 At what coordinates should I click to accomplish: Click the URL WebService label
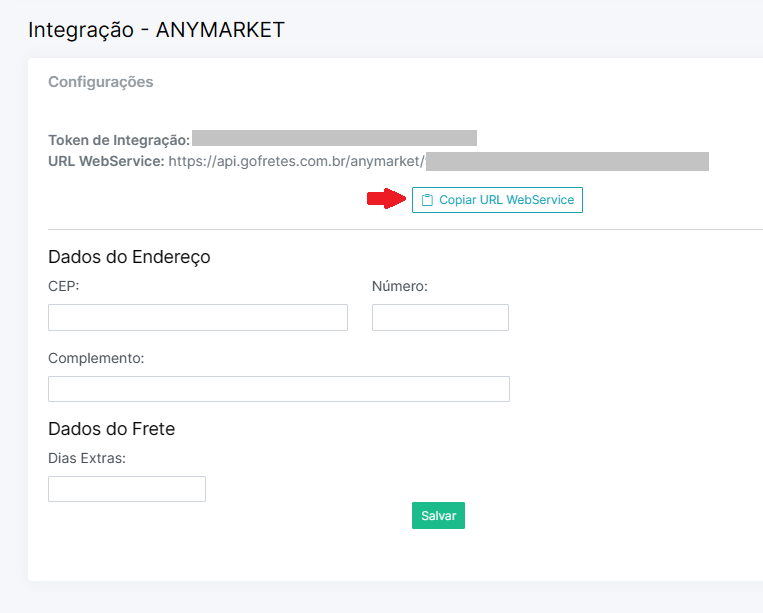tap(106, 161)
